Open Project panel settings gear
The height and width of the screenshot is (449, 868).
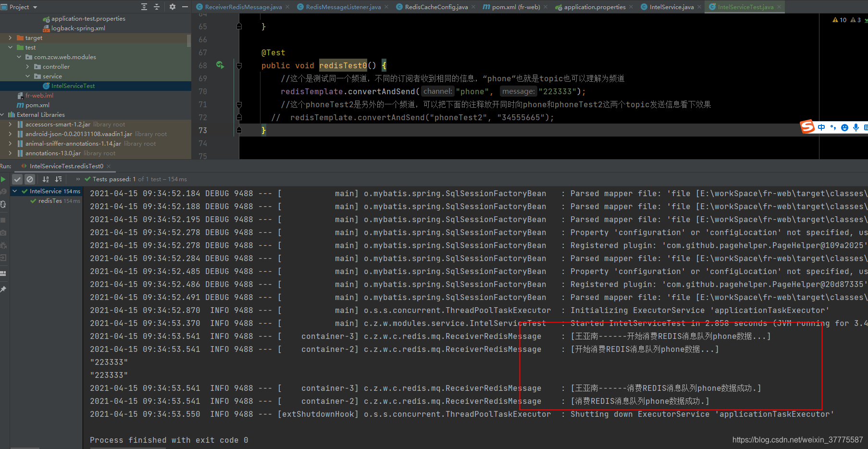[x=173, y=7]
